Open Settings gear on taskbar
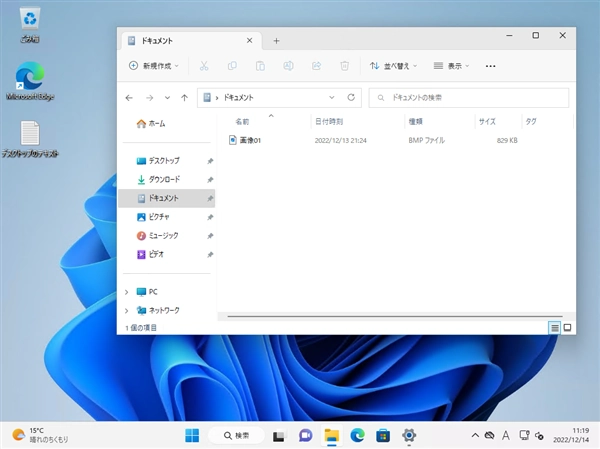Viewport: 600px width, 449px height. tap(409, 435)
